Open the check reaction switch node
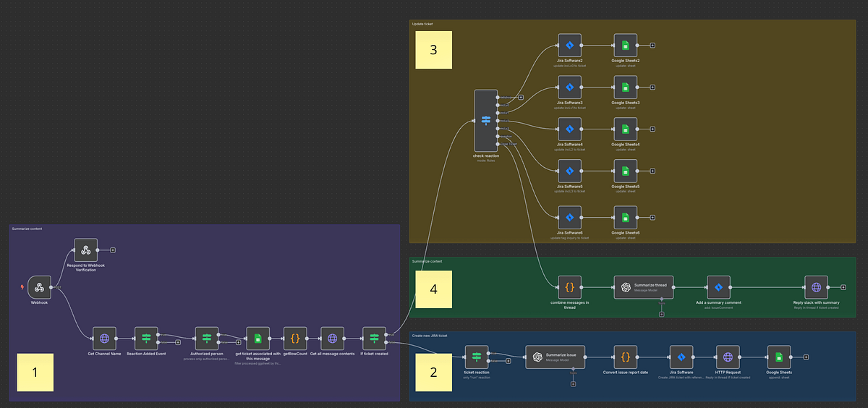 coord(485,120)
